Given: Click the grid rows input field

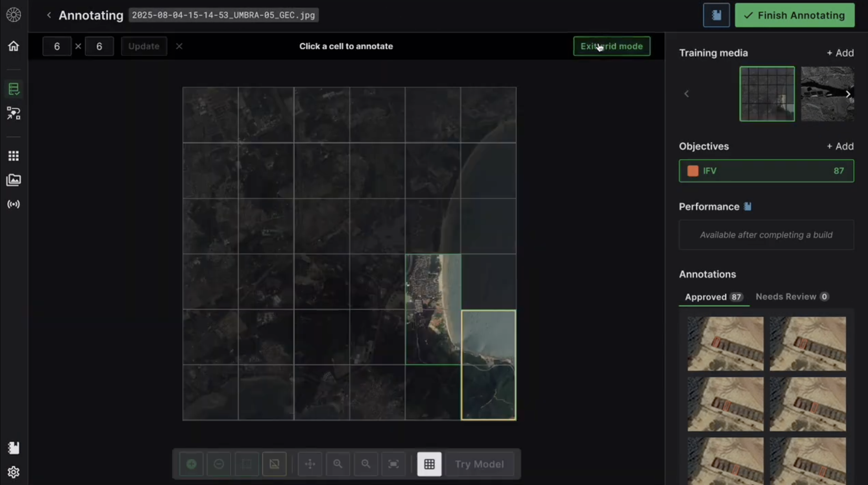Looking at the screenshot, I should (57, 46).
